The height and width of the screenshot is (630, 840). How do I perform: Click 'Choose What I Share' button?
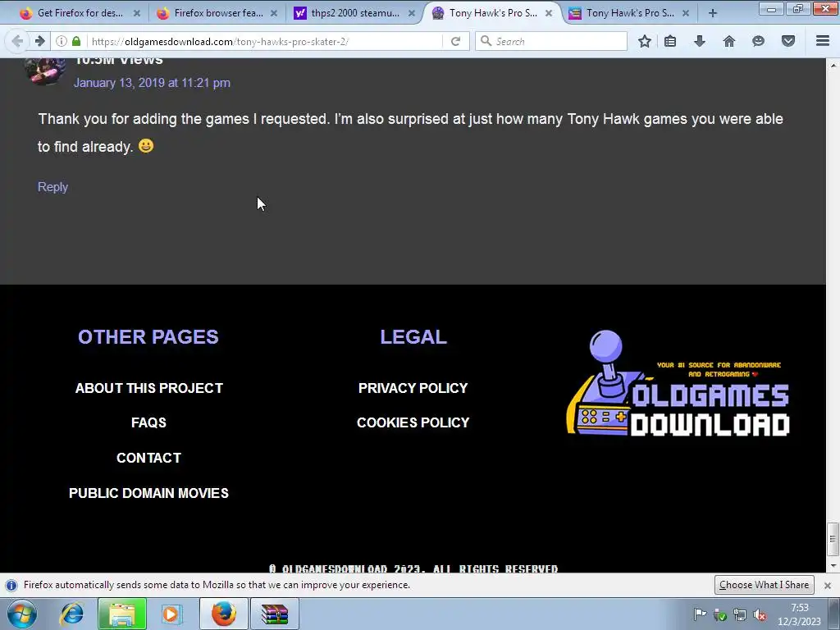coord(764,585)
